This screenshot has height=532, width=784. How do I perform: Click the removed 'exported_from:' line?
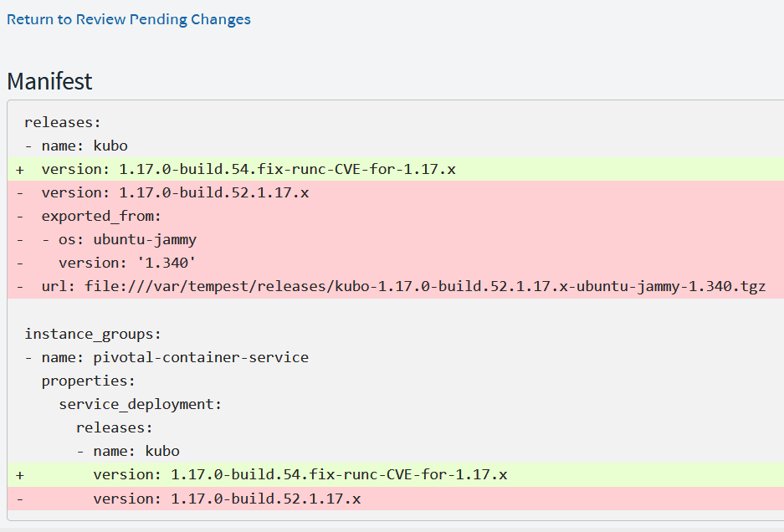pyautogui.click(x=101, y=216)
